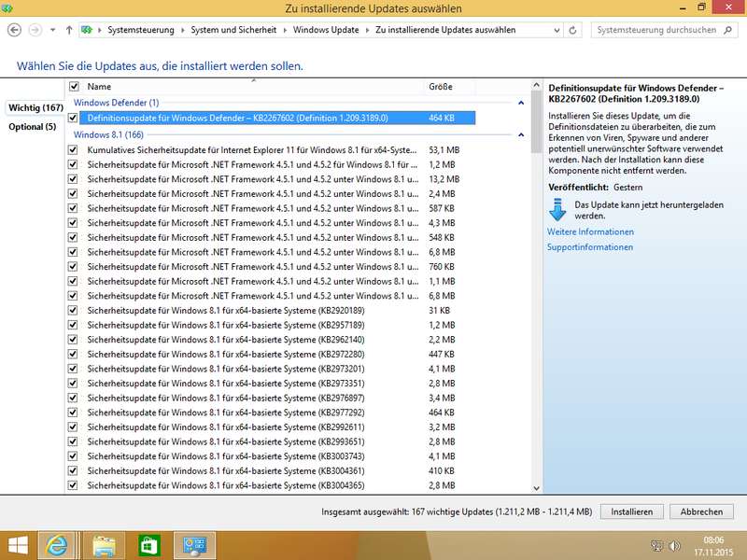Expand the Windows Update breadcrumb arrow
Screen dimensions: 747x560
367,30
